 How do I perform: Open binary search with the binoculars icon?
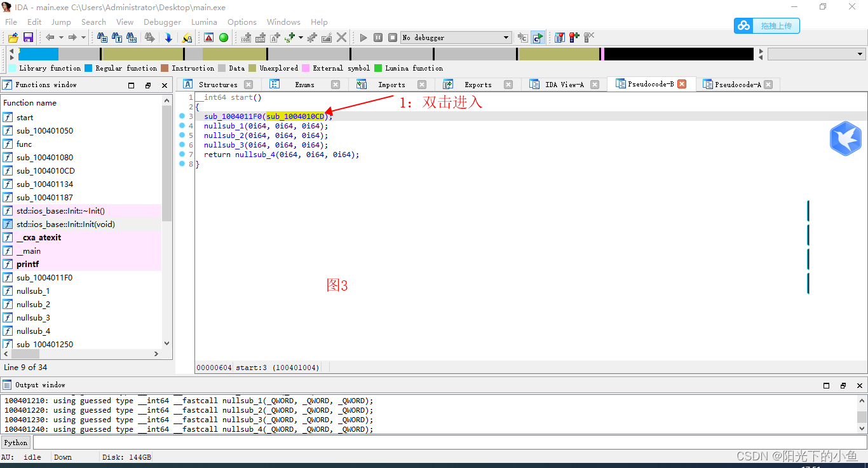131,38
